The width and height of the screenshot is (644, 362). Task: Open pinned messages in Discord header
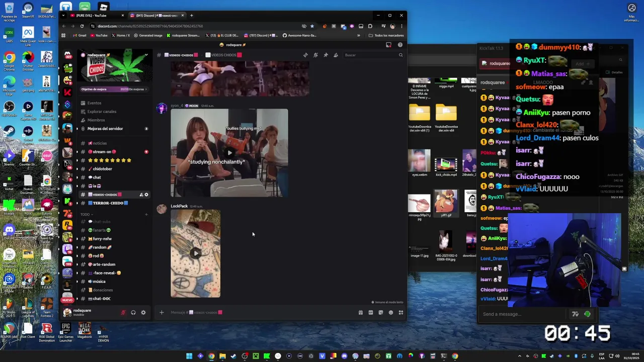326,55
